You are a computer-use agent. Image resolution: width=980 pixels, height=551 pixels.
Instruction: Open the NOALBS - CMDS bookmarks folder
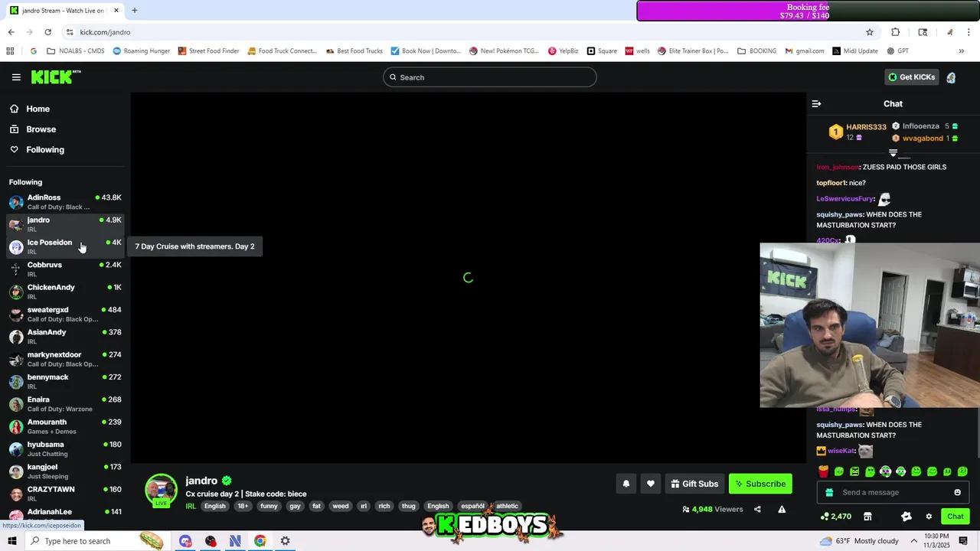coord(75,51)
